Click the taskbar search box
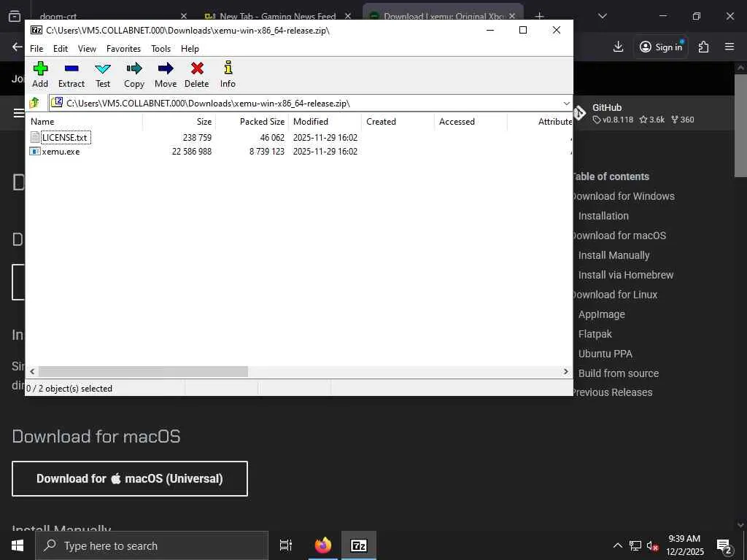747x560 pixels. coord(152,545)
